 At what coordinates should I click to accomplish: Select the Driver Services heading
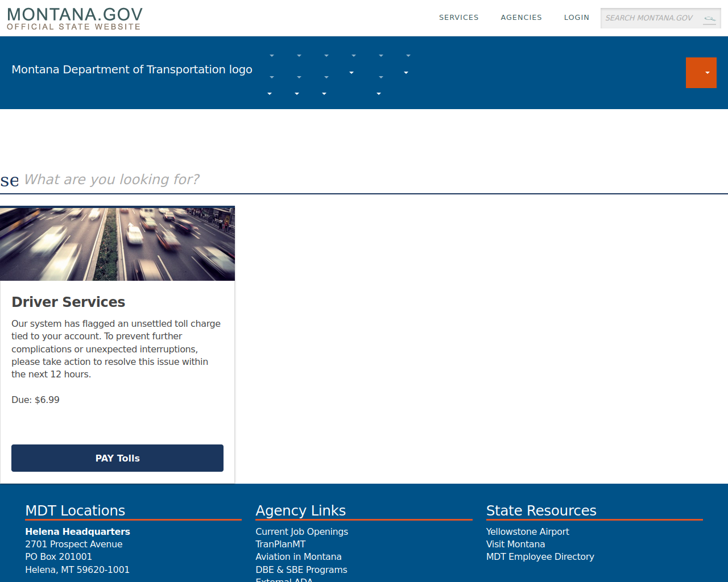[x=68, y=302]
